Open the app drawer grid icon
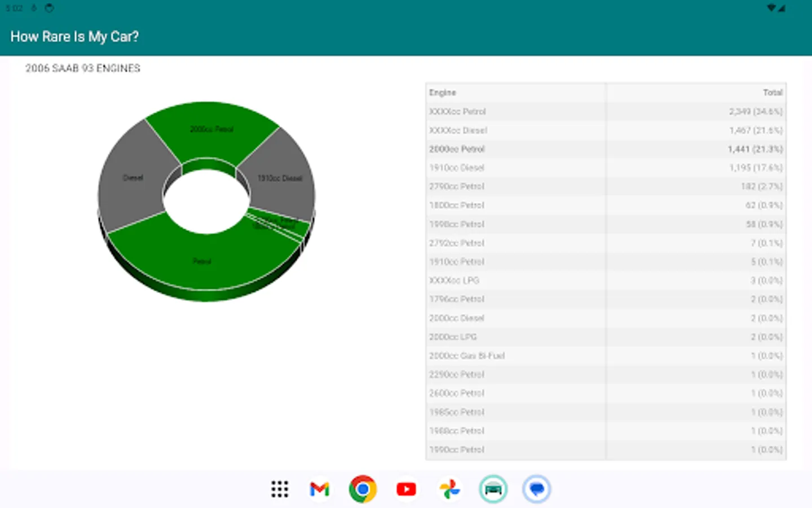This screenshot has height=508, width=812. click(280, 489)
